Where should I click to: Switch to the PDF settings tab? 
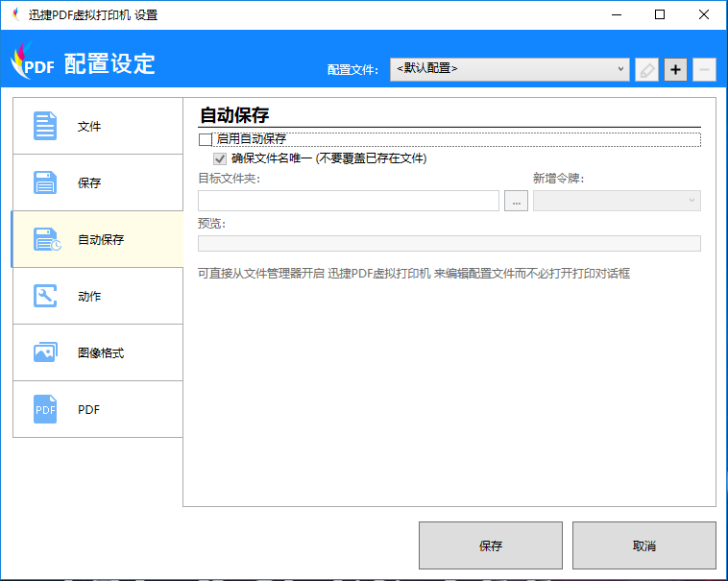click(98, 409)
